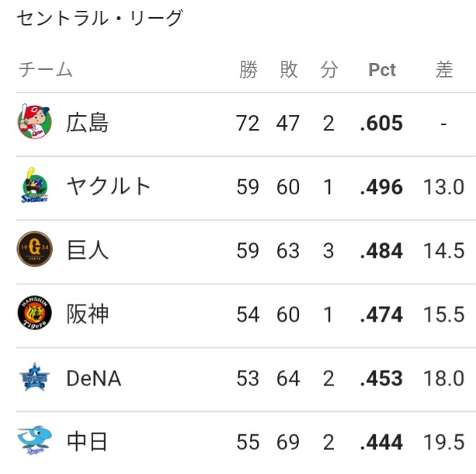Click the Pct column header
The width and height of the screenshot is (476, 474).
(x=382, y=70)
